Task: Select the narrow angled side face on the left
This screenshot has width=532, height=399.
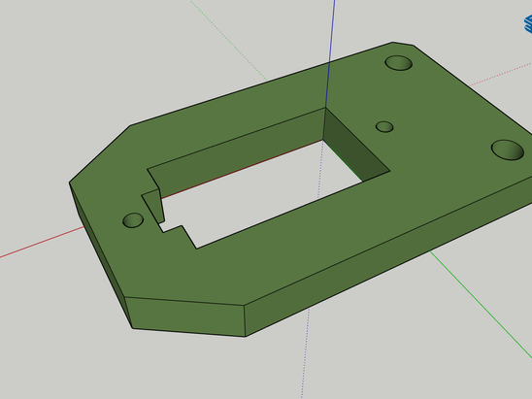Action: click(x=102, y=258)
